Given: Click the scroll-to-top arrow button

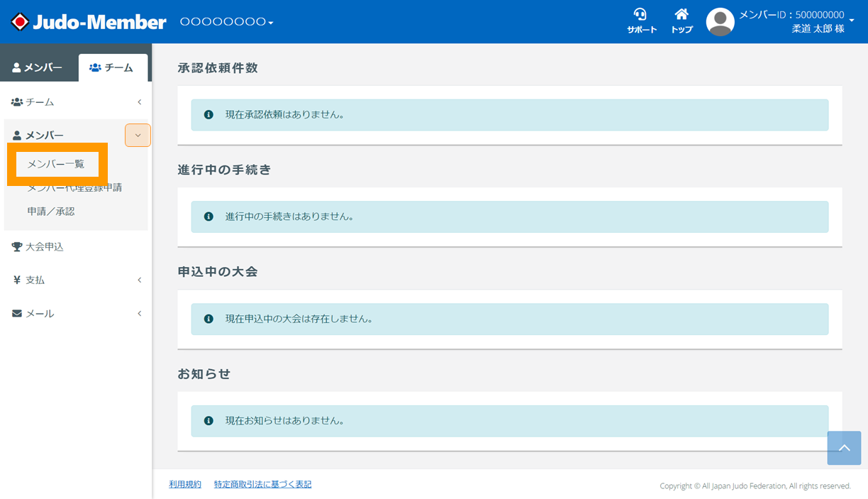Looking at the screenshot, I should point(844,448).
